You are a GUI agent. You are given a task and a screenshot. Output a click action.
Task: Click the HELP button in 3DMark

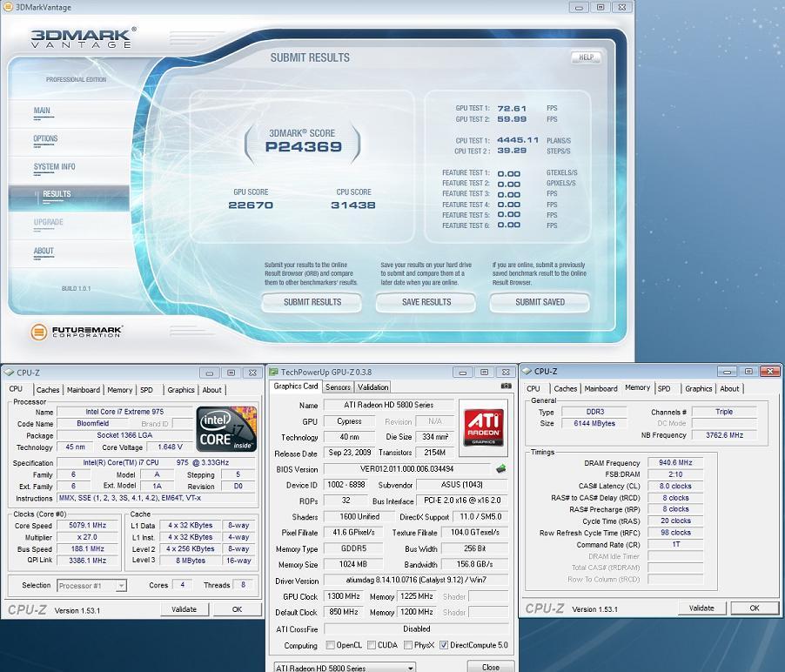[x=587, y=57]
